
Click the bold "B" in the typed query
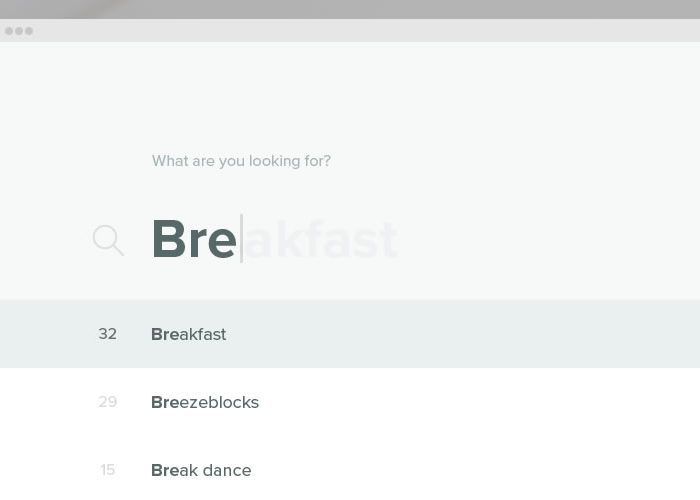pyautogui.click(x=169, y=239)
